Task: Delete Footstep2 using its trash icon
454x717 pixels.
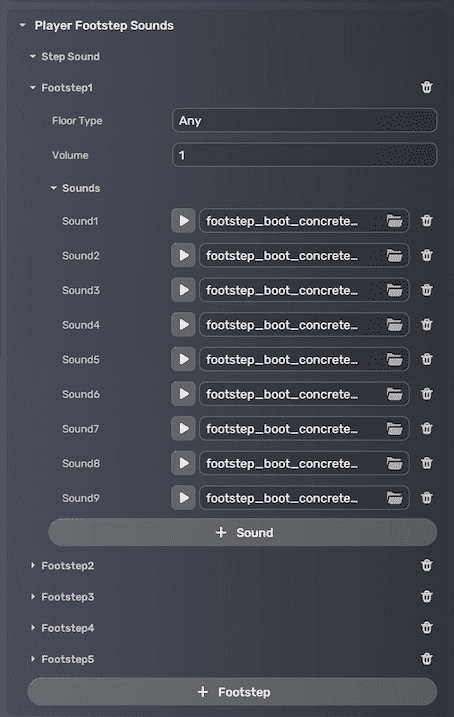Action: tap(427, 566)
